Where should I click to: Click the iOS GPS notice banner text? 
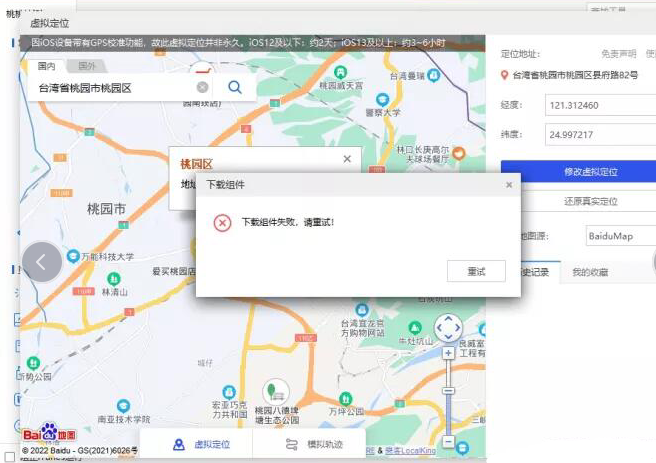238,43
